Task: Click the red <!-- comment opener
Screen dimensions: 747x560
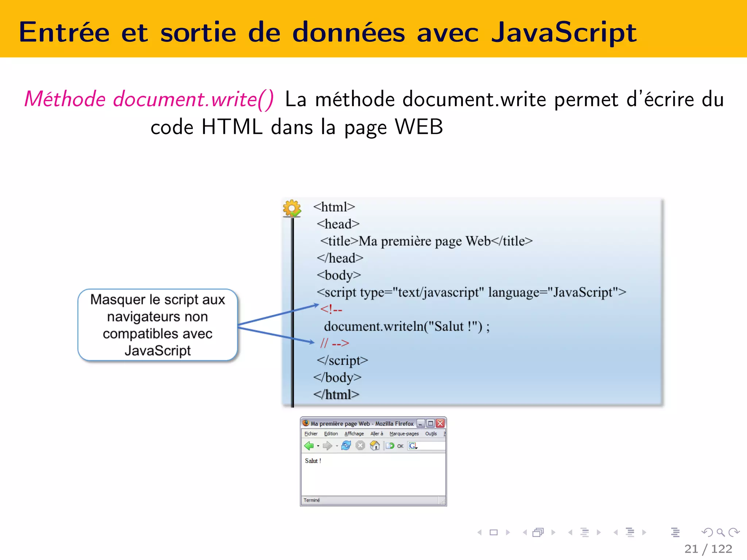Action: click(x=331, y=310)
